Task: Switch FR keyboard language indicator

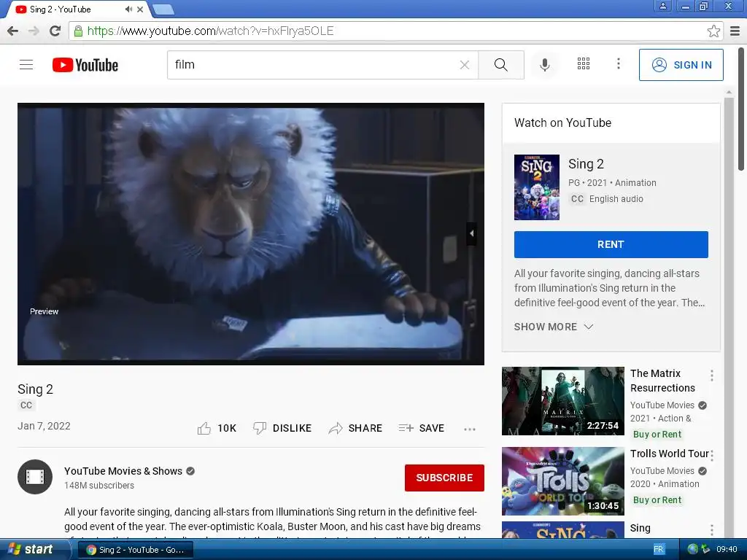Action: click(658, 549)
